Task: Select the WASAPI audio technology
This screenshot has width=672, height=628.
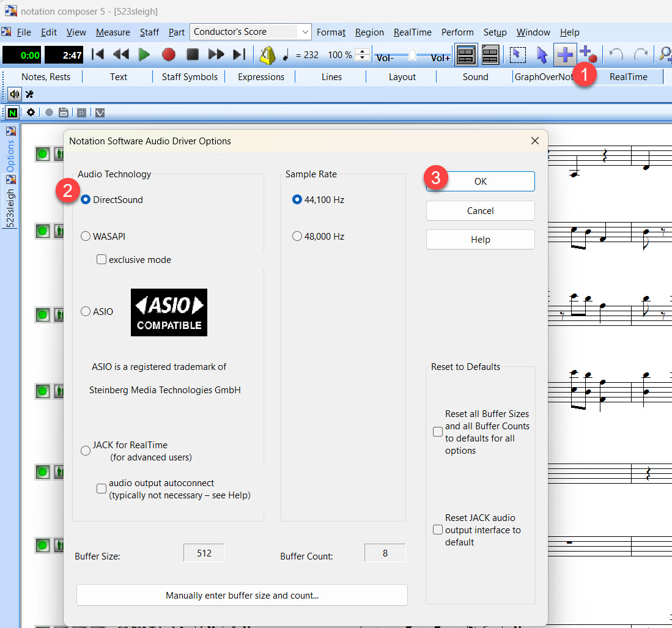Action: [86, 237]
